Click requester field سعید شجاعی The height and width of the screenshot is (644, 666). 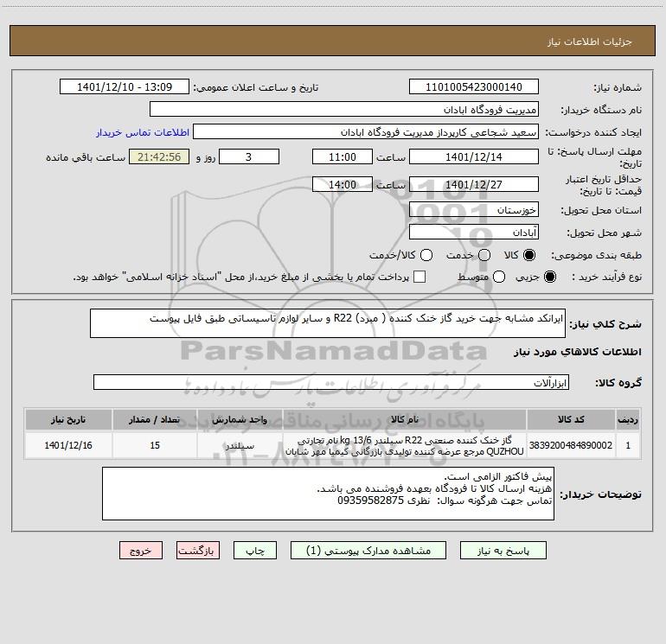click(x=366, y=132)
